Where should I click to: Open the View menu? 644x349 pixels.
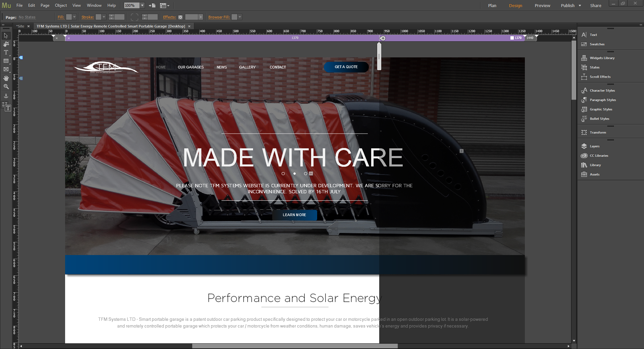tap(77, 5)
